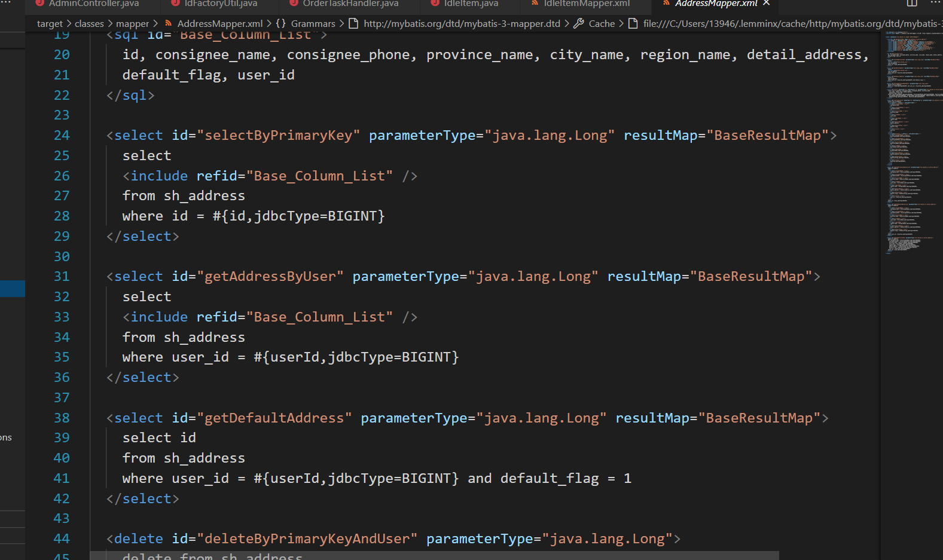Screen dimensions: 943x560
Task: Click 'consignee_phone' in the column list
Action: (349, 55)
